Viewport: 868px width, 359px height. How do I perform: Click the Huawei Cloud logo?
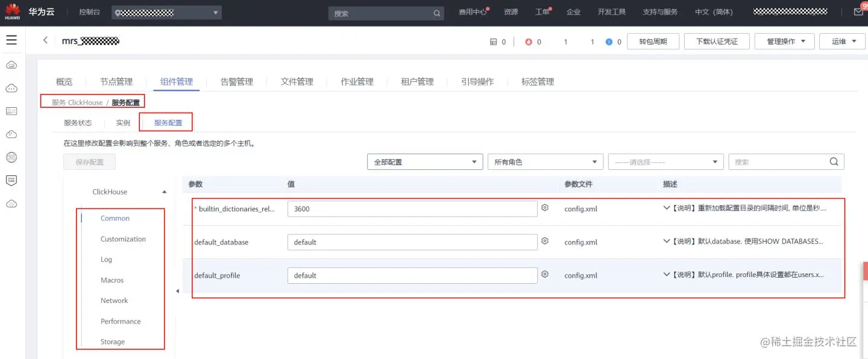13,11
